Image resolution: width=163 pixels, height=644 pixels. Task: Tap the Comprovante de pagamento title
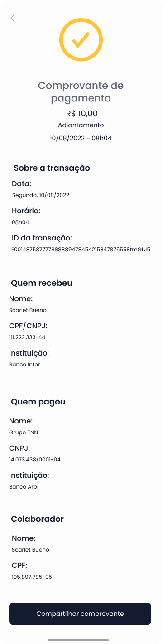81,91
